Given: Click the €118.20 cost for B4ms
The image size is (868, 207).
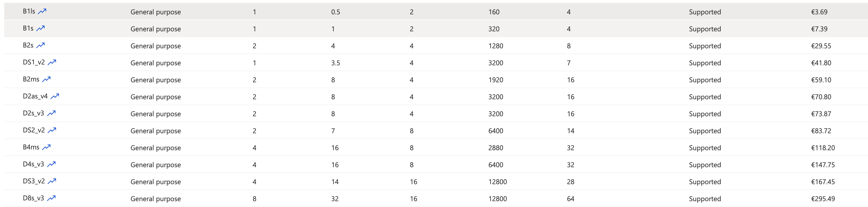Looking at the screenshot, I should tap(823, 148).
